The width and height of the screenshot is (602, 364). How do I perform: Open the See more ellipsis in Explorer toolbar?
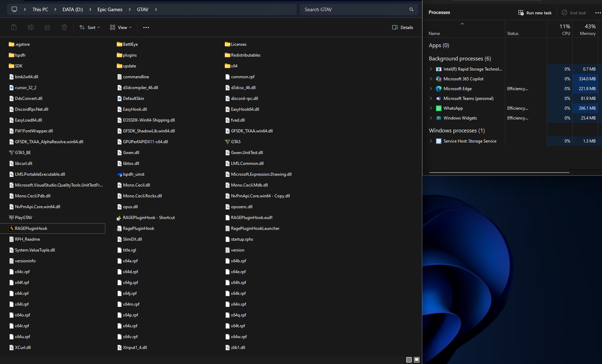[146, 27]
